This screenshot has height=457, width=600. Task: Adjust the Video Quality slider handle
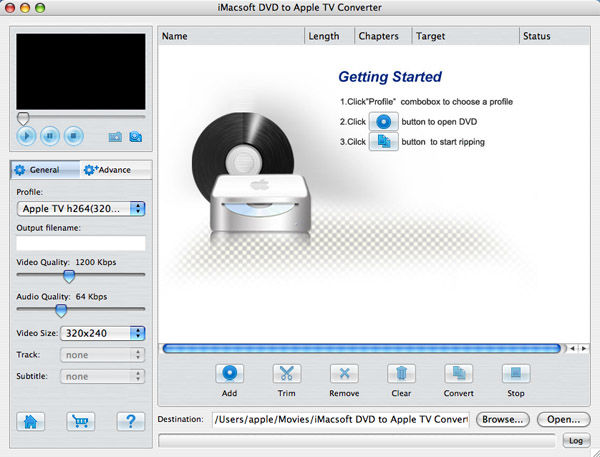coord(69,276)
